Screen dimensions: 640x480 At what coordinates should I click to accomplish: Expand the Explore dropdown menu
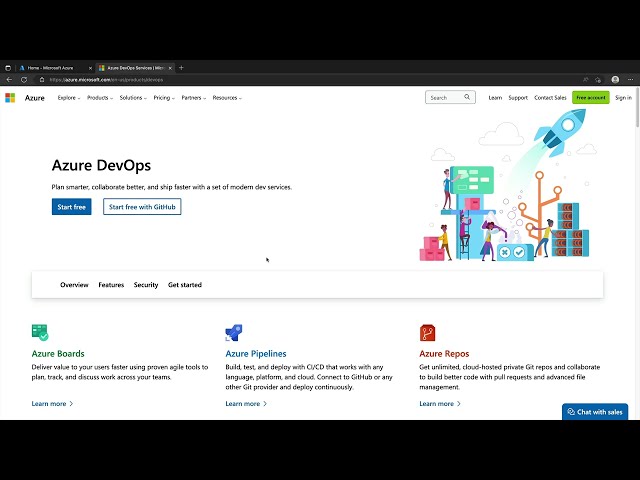[x=69, y=98]
